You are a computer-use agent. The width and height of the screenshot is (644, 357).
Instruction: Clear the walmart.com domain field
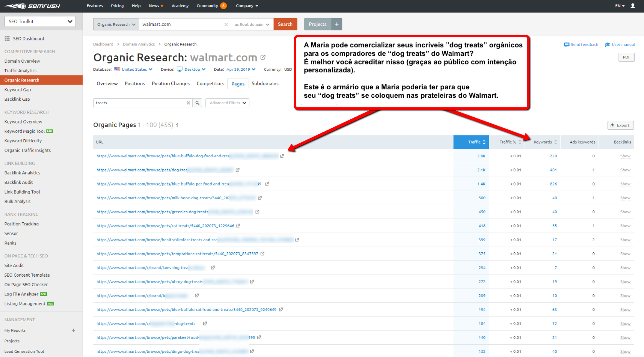click(226, 24)
